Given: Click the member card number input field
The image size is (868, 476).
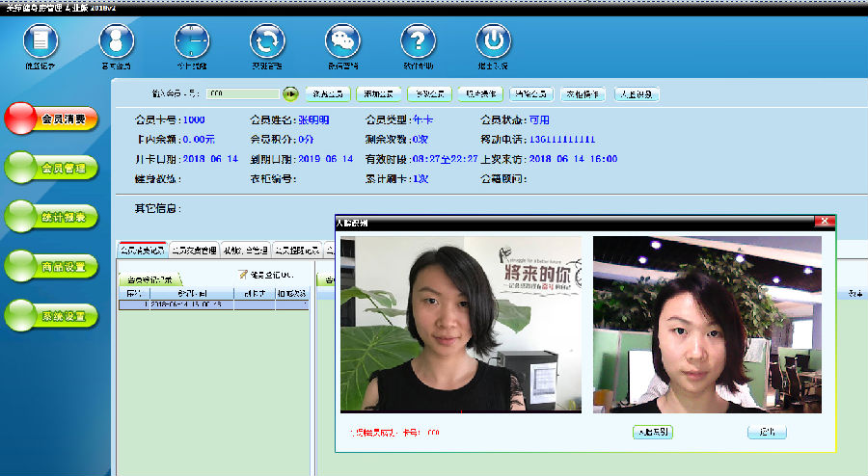Looking at the screenshot, I should (x=243, y=94).
